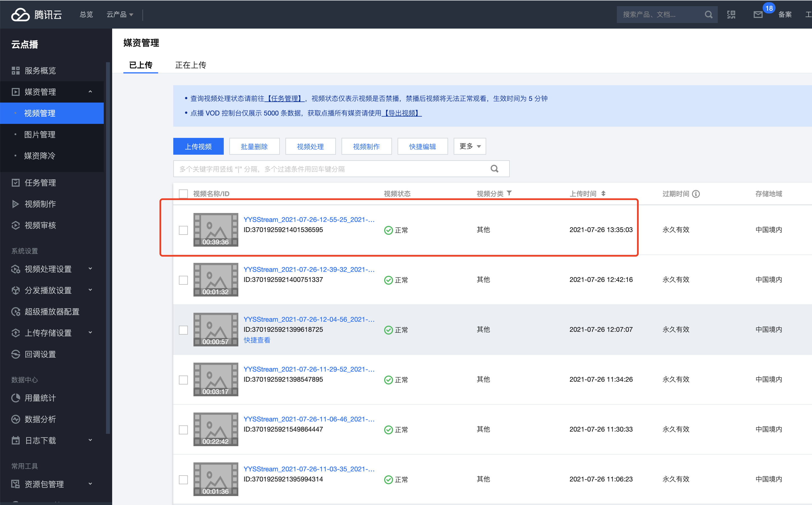Select 视频管理 in the sidebar
Image resolution: width=812 pixels, height=505 pixels.
point(52,113)
